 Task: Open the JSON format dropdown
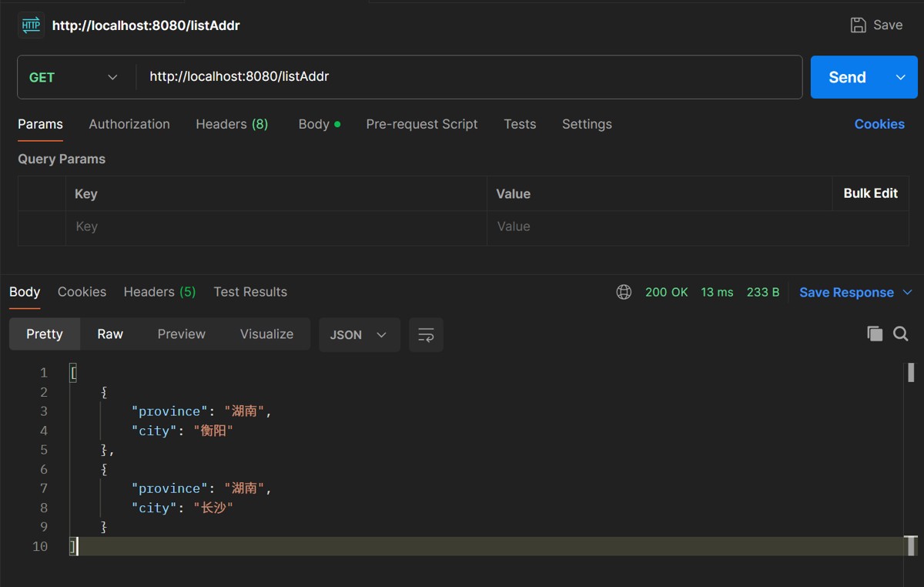[x=359, y=334]
